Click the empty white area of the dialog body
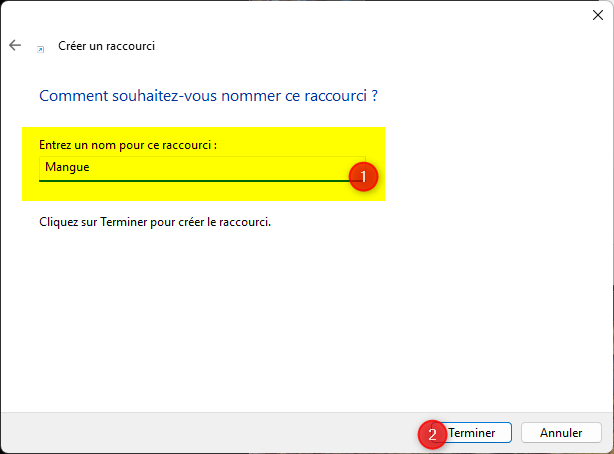614x454 pixels. click(x=300, y=320)
